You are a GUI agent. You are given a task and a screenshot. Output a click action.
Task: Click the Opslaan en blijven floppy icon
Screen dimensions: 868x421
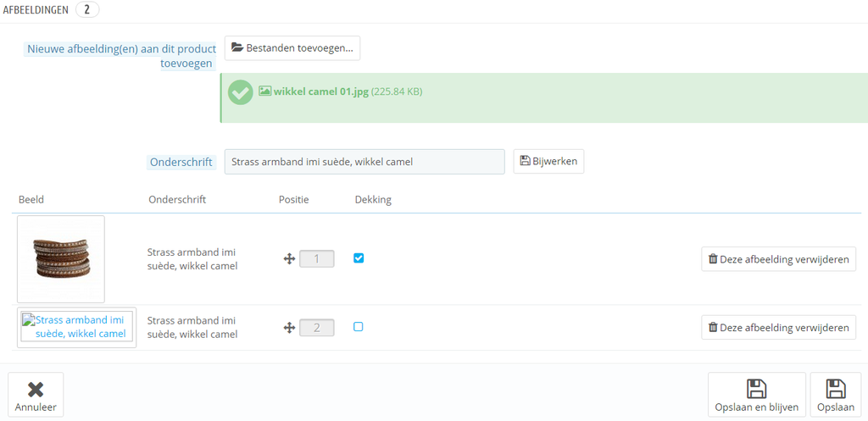(756, 389)
